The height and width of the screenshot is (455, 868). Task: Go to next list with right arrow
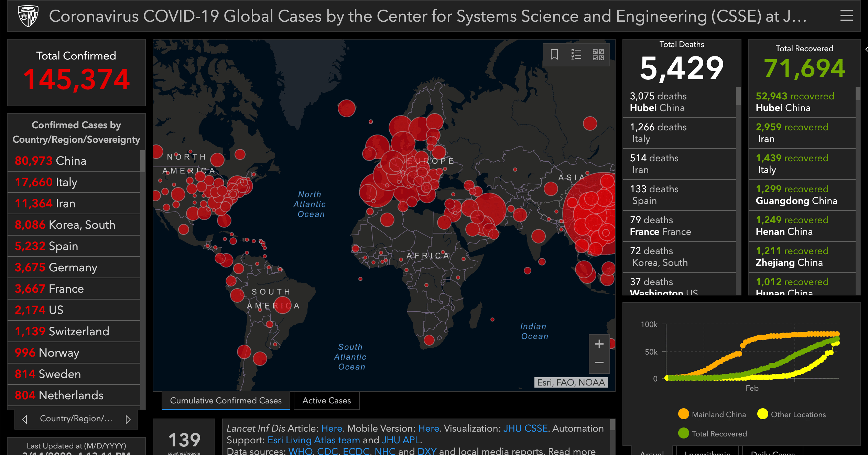(x=128, y=419)
